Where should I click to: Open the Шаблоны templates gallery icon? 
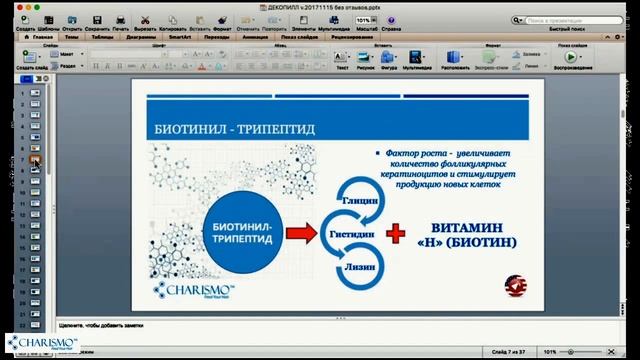tap(49, 20)
